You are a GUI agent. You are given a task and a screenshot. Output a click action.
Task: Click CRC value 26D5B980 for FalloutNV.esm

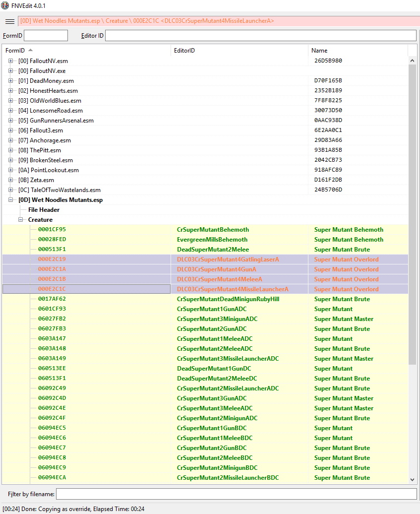(x=328, y=61)
